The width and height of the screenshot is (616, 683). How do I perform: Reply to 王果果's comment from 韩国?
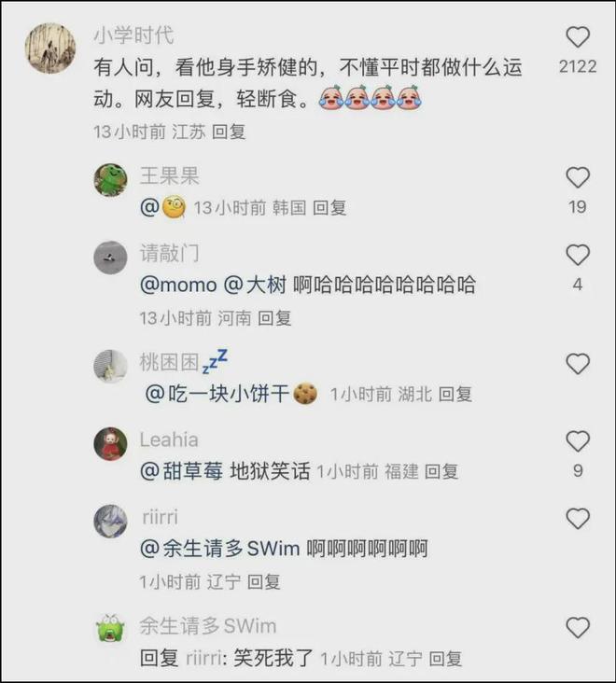[x=329, y=208]
